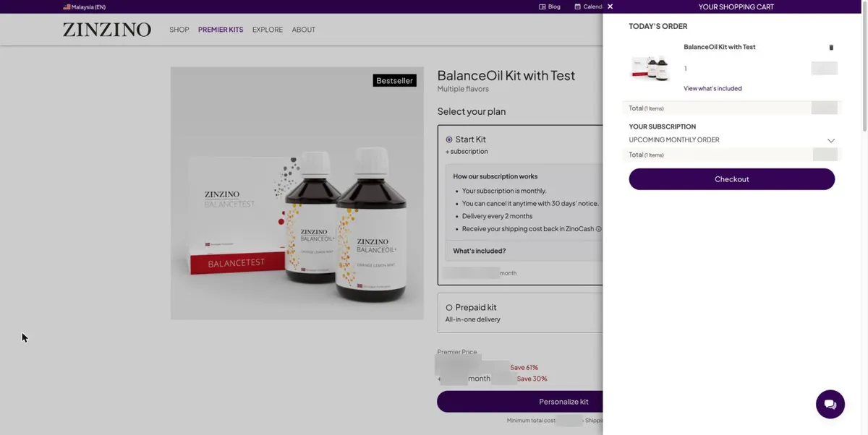This screenshot has width=868, height=435.
Task: Click the BalanceOil product image
Action: pyautogui.click(x=297, y=194)
